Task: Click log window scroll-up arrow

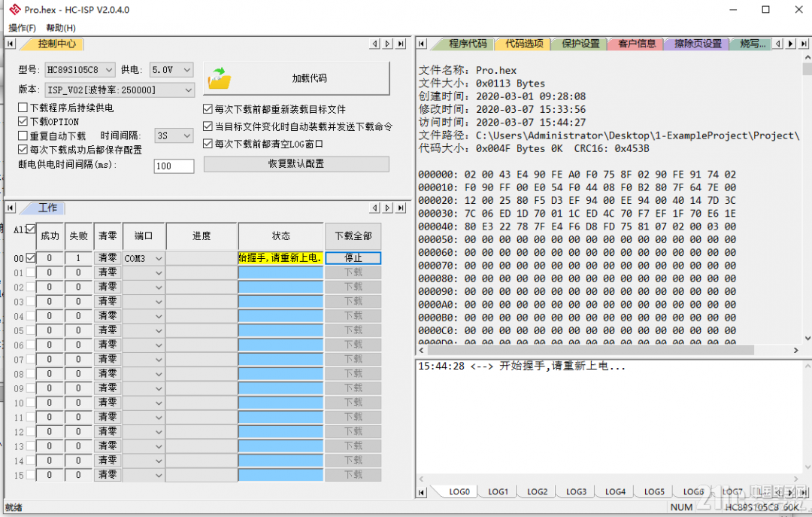Action: (807, 366)
